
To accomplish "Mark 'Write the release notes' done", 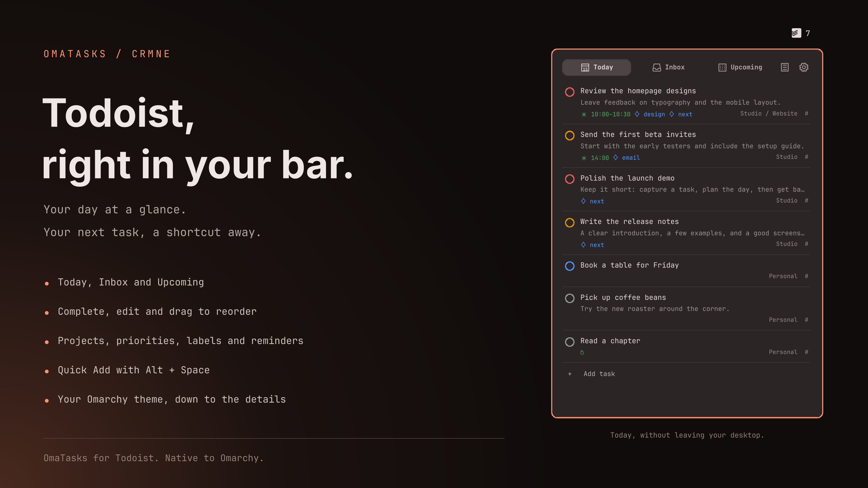I will click(570, 223).
